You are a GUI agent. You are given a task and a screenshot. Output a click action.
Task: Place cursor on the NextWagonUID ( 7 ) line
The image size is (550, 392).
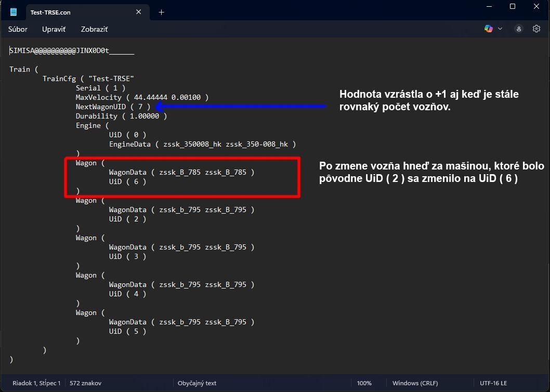(x=113, y=107)
